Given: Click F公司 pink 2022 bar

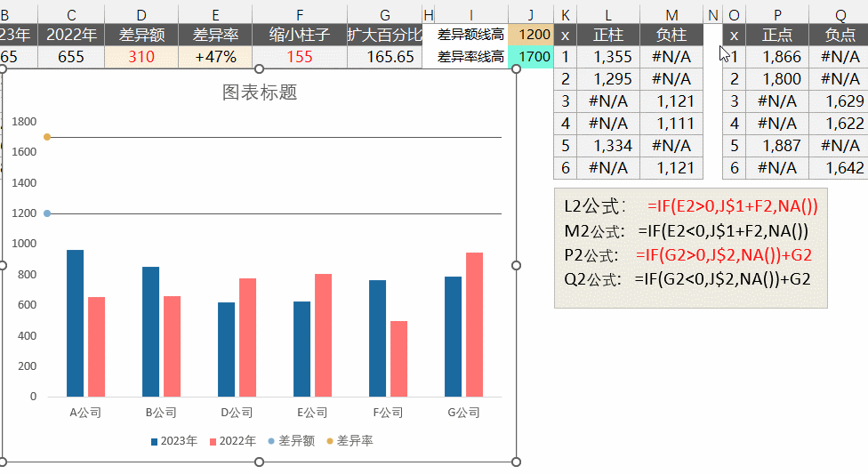Looking at the screenshot, I should pos(398,358).
